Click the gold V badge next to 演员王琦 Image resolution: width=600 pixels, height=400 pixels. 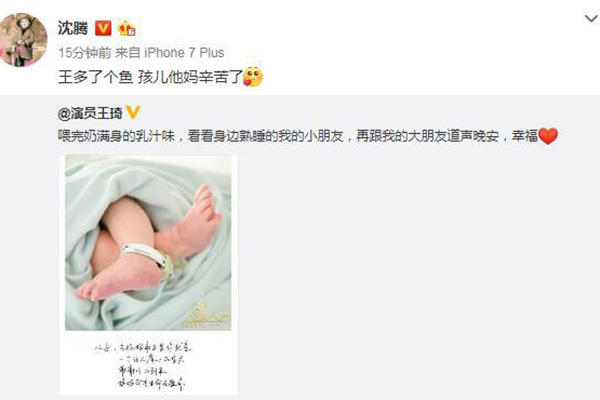(x=133, y=113)
